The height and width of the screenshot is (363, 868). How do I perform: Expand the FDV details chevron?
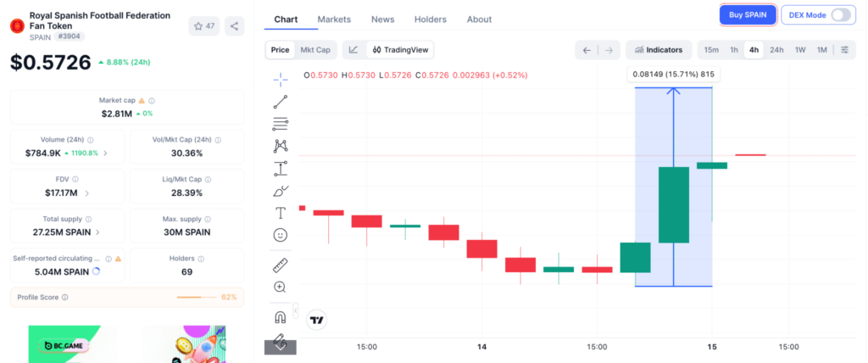click(x=87, y=193)
